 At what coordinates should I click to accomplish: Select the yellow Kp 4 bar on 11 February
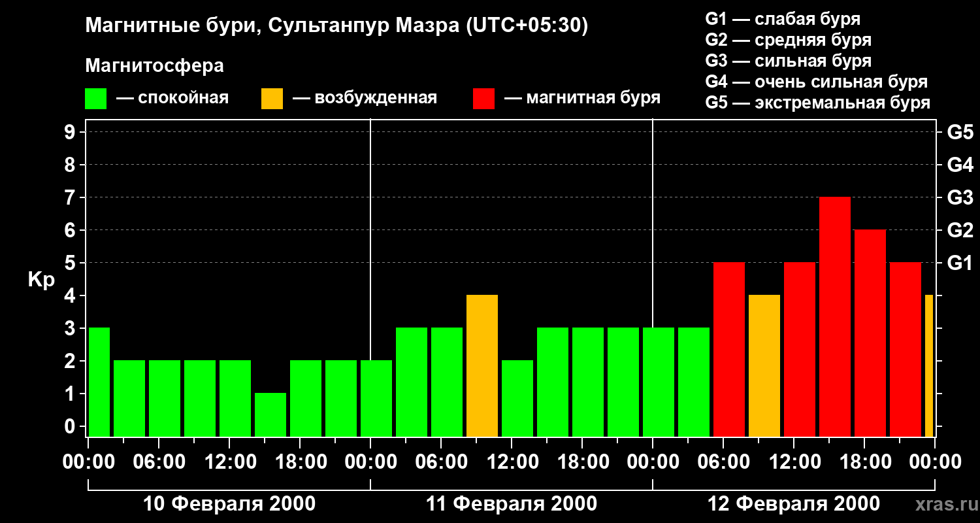[482, 365]
